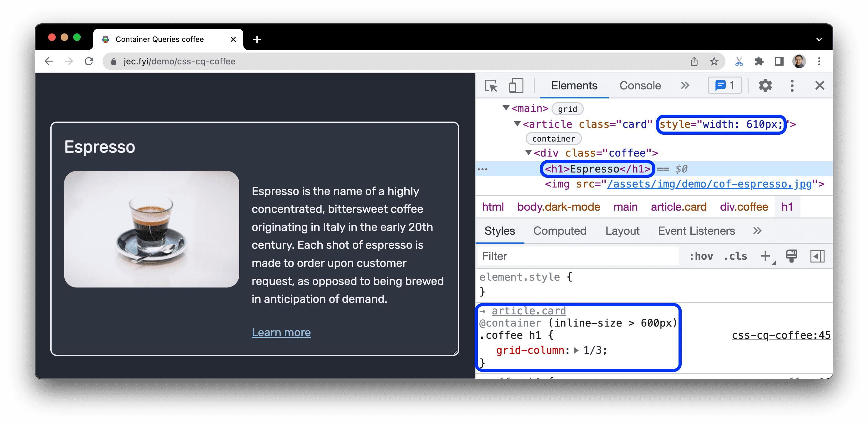Click the responsive design mode icon
Image resolution: width=868 pixels, height=425 pixels.
tap(514, 86)
